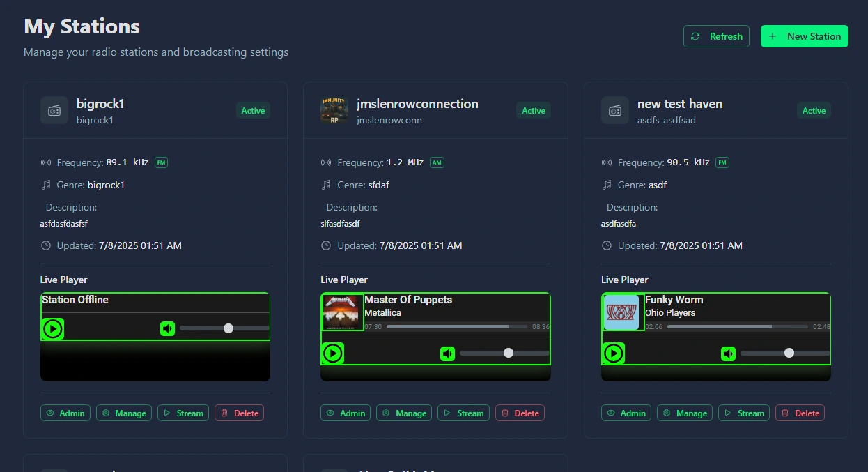Open Admin for jmslenrowconnection
868x472 pixels.
pos(346,413)
